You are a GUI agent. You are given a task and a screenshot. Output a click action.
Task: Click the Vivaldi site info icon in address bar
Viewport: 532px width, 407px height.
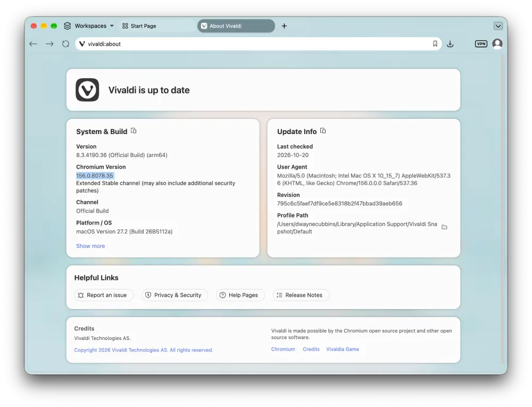(x=82, y=44)
